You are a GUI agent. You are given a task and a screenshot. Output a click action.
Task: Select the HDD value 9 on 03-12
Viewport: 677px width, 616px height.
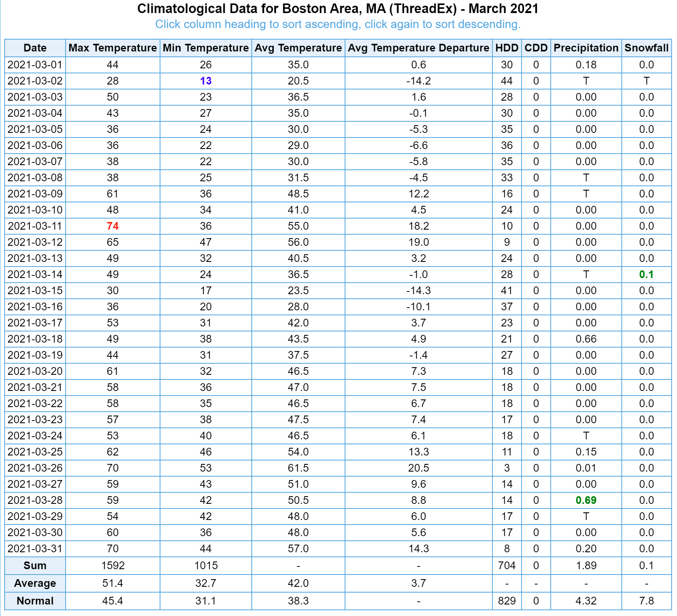507,242
